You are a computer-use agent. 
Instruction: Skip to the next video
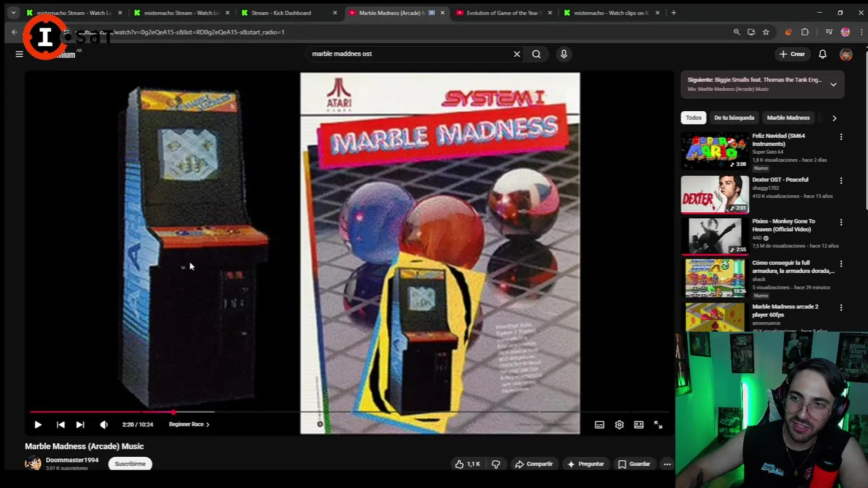80,424
